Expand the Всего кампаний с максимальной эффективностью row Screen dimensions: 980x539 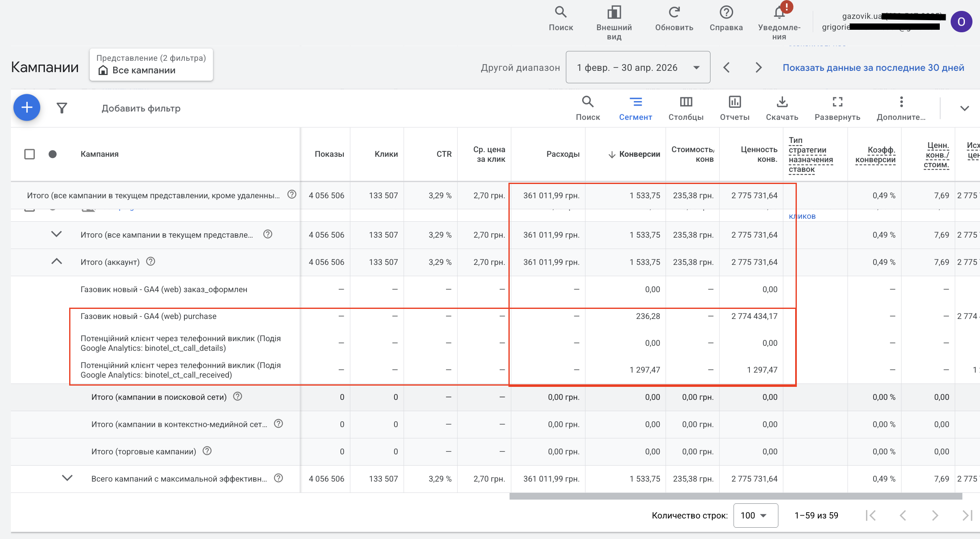pyautogui.click(x=67, y=478)
